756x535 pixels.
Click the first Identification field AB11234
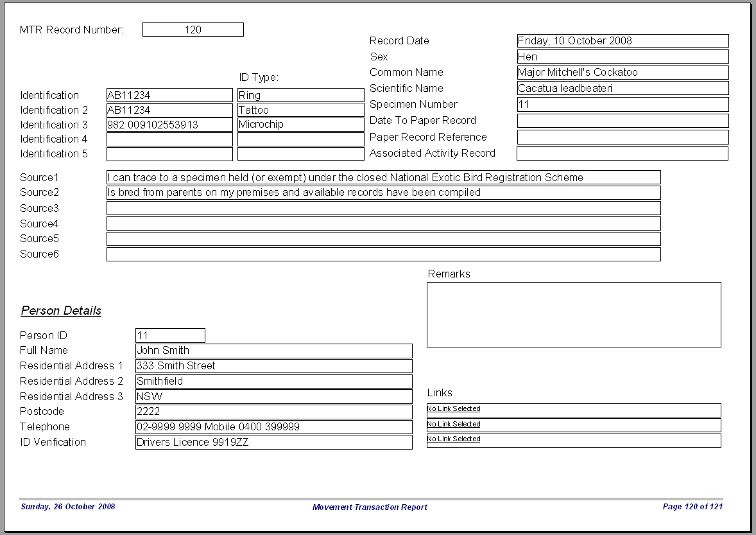click(169, 95)
